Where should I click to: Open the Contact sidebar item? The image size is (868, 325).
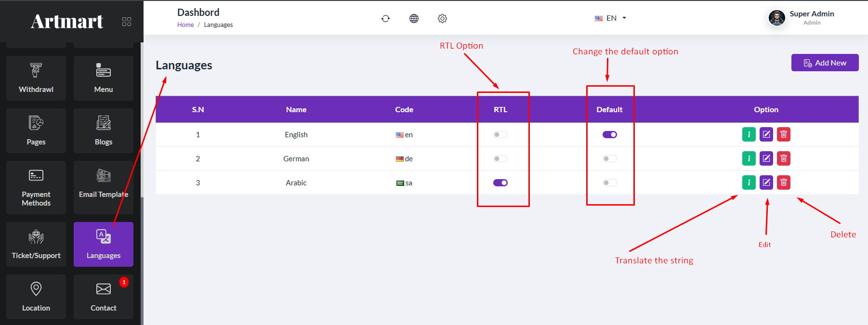click(x=104, y=297)
